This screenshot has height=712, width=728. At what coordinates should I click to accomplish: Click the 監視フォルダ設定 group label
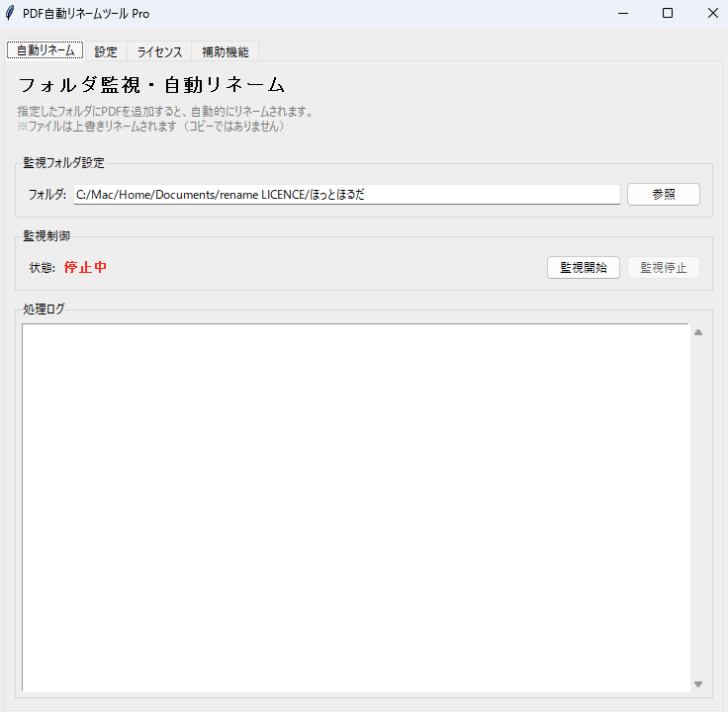click(x=64, y=163)
